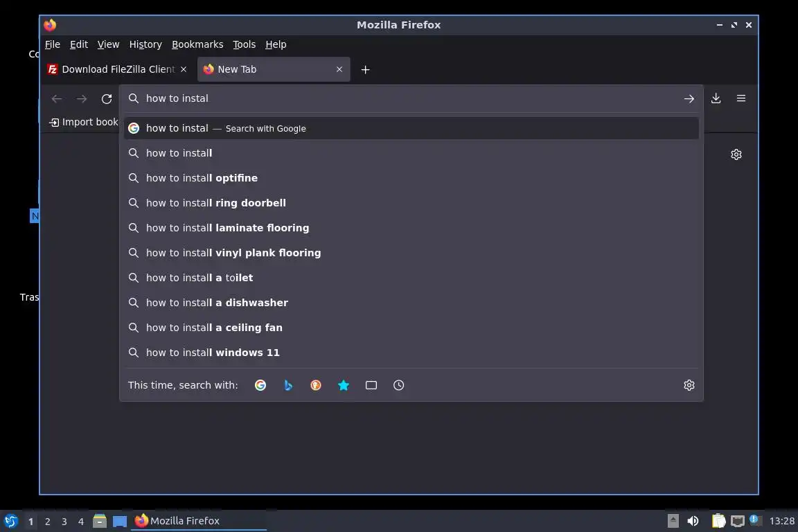
Task: Search open tabs using the tab icon
Action: click(371, 385)
